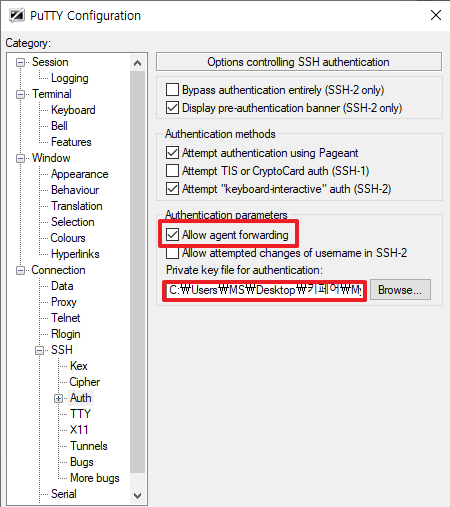Click the category tree scrollbar thumb
Viewport: 450px width, 507px height.
(137, 272)
